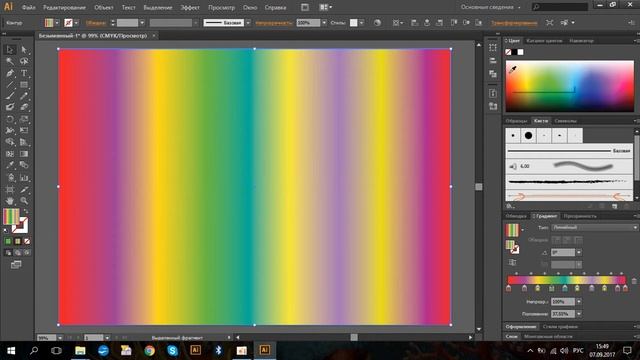Select the Column Graph tool
The height and width of the screenshot is (360, 640).
point(24,178)
